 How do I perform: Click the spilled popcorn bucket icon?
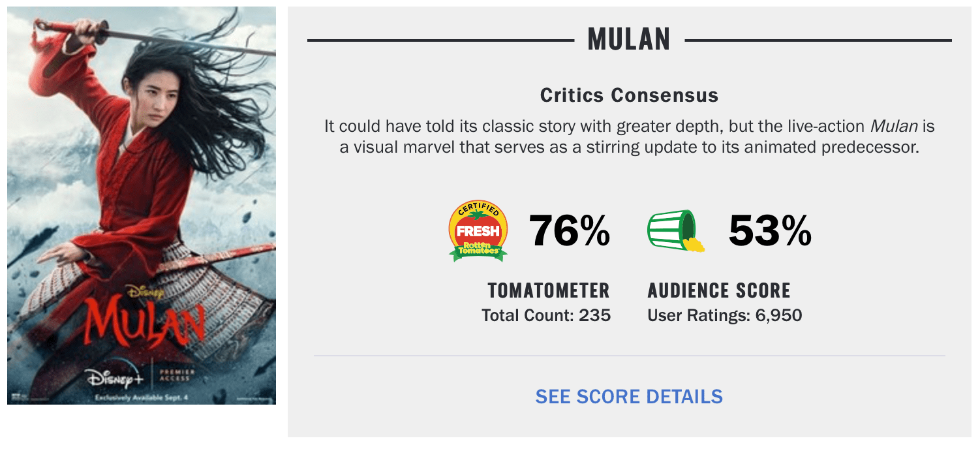click(675, 231)
